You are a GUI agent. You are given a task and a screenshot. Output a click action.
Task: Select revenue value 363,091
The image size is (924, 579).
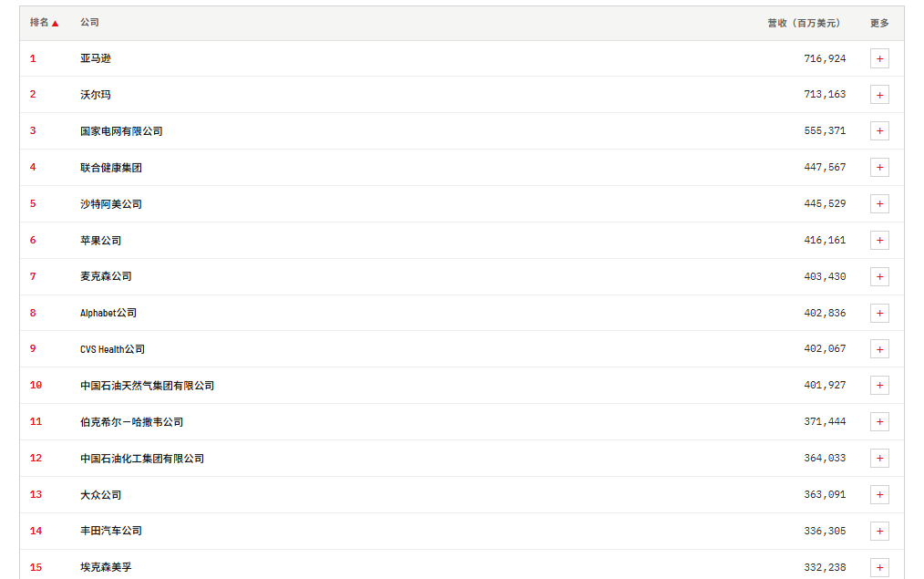click(825, 495)
